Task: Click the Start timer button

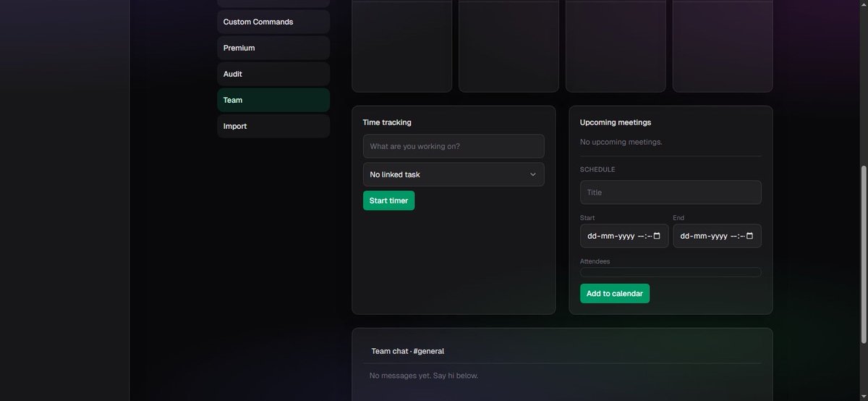Action: point(388,200)
